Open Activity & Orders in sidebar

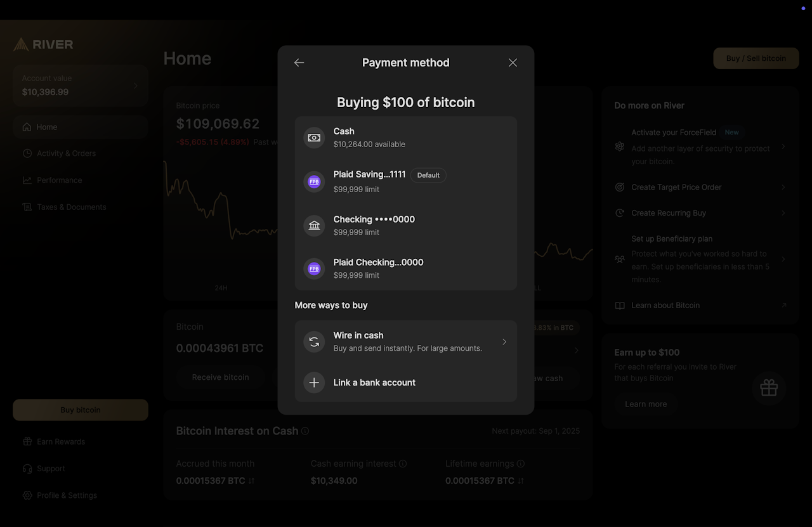pos(66,153)
